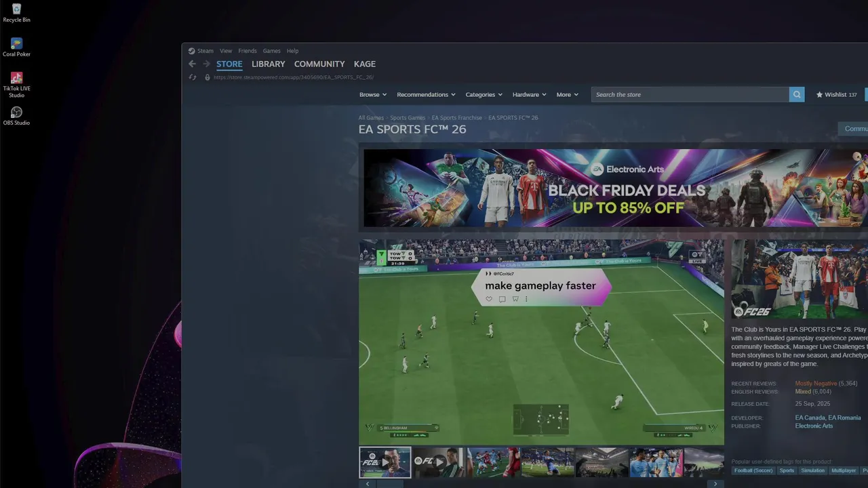This screenshot has width=868, height=488.
Task: Open TikTok LIVE Studio desktop shortcut
Action: click(x=16, y=85)
